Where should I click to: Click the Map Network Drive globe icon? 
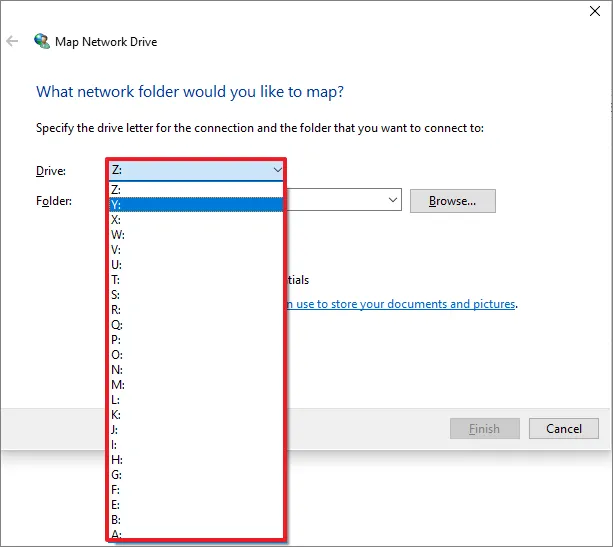coord(42,42)
